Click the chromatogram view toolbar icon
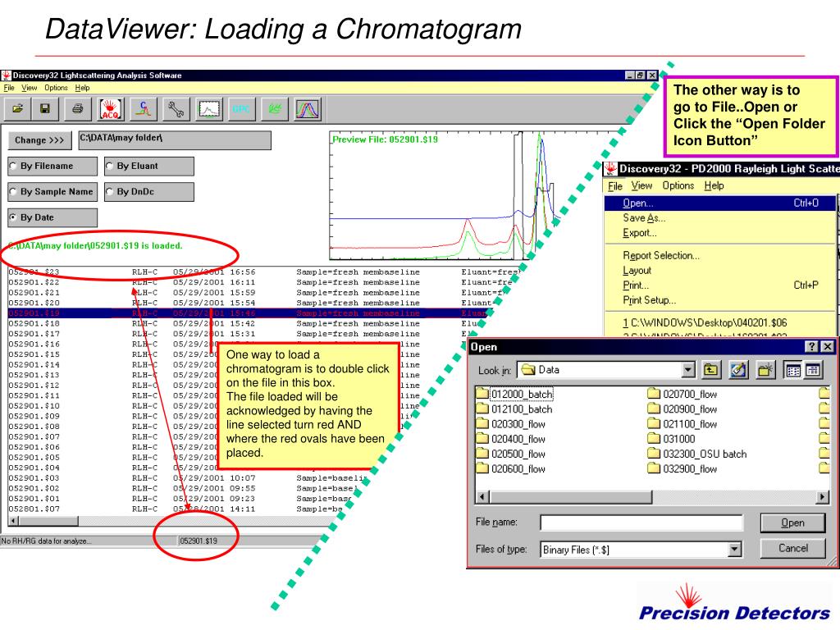The image size is (840, 630). tap(209, 109)
